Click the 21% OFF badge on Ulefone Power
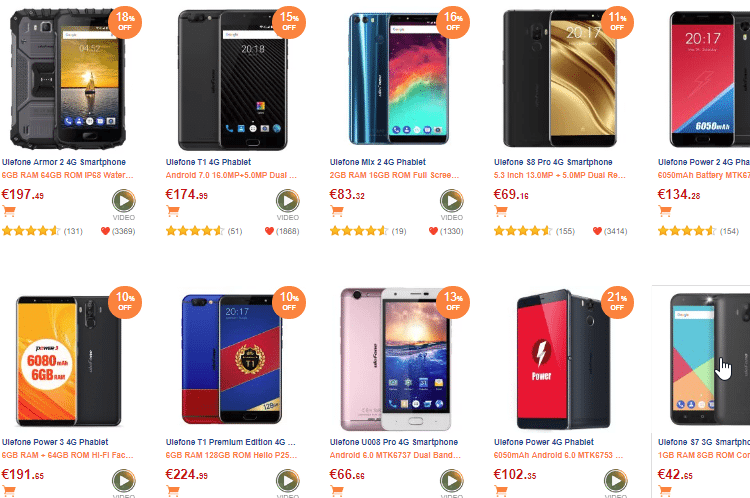 click(617, 302)
